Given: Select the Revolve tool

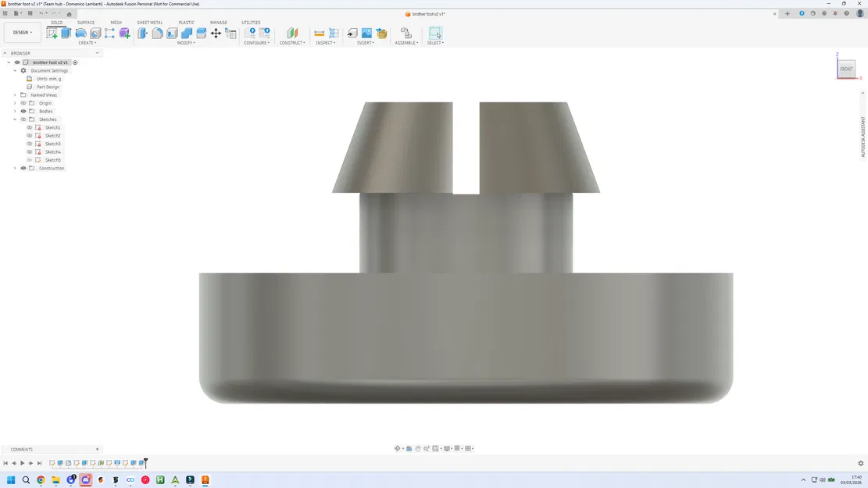Looking at the screenshot, I should (x=80, y=34).
